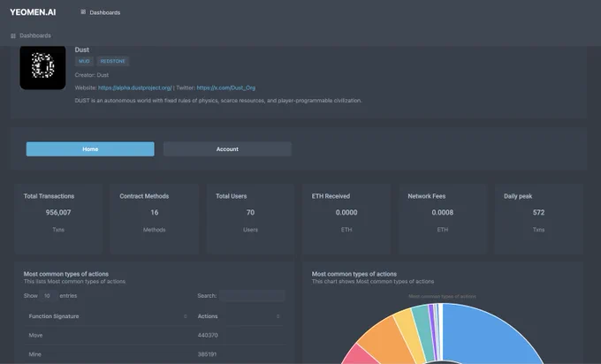Open the x.com/Dust_Org Twitter link
This screenshot has width=601, height=364.
pos(225,87)
